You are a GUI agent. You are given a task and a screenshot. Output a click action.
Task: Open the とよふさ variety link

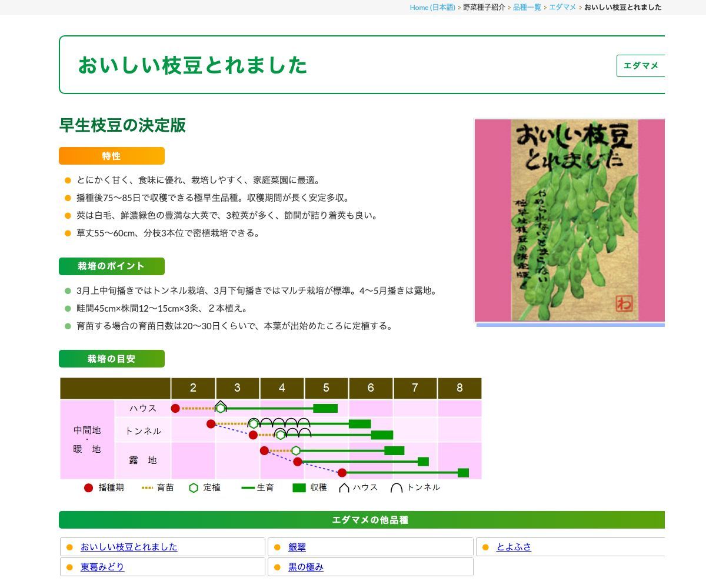(514, 547)
